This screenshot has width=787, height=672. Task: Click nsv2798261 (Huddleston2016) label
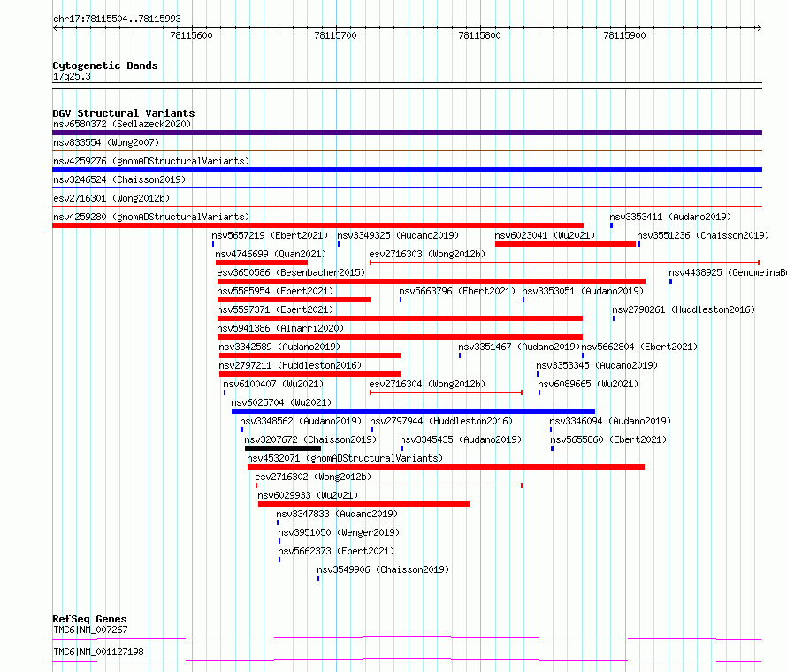(x=684, y=309)
